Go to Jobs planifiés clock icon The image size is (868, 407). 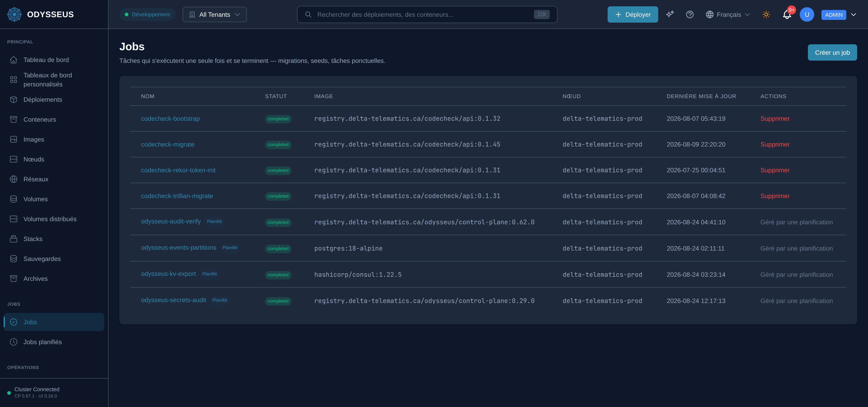click(14, 342)
